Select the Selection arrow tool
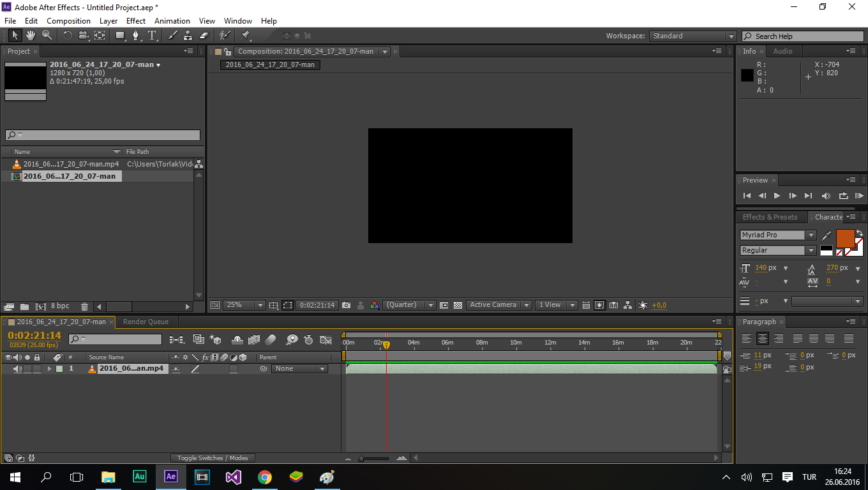The image size is (868, 490). pyautogui.click(x=15, y=36)
